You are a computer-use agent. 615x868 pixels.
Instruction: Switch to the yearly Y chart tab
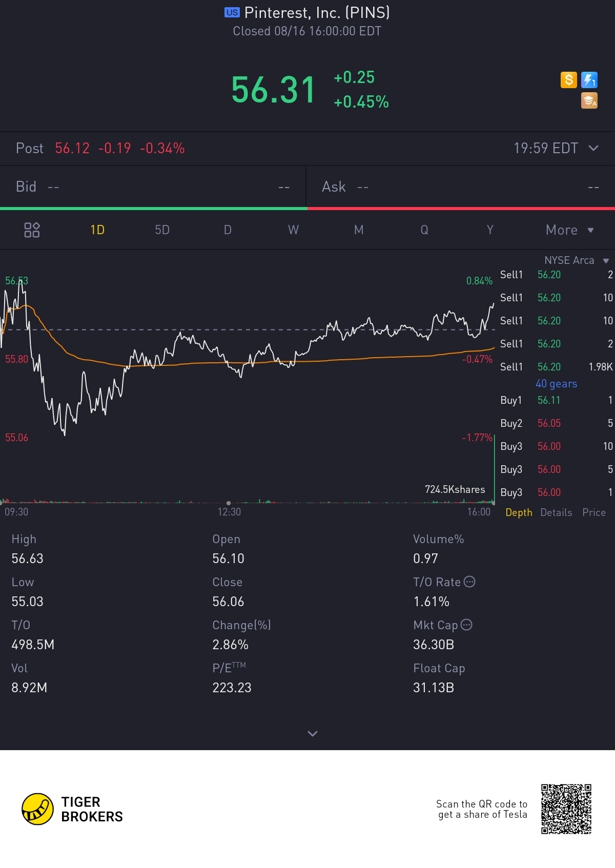[x=490, y=230]
